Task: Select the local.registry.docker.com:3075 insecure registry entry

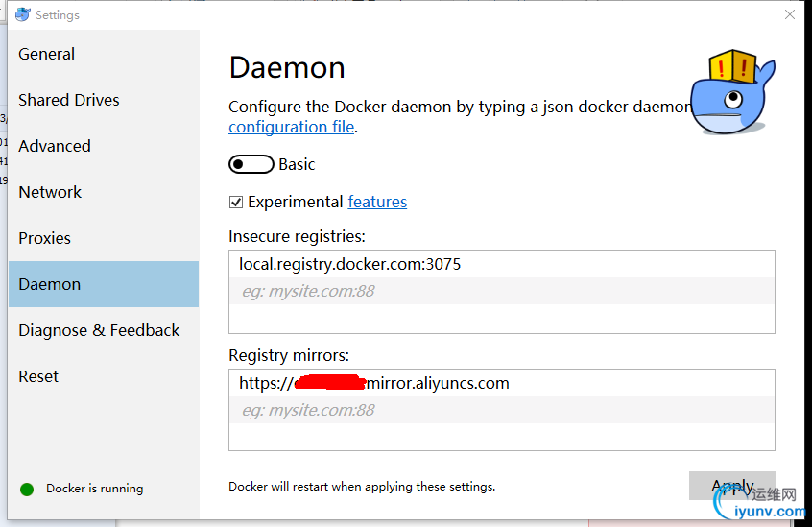Action: click(502, 265)
